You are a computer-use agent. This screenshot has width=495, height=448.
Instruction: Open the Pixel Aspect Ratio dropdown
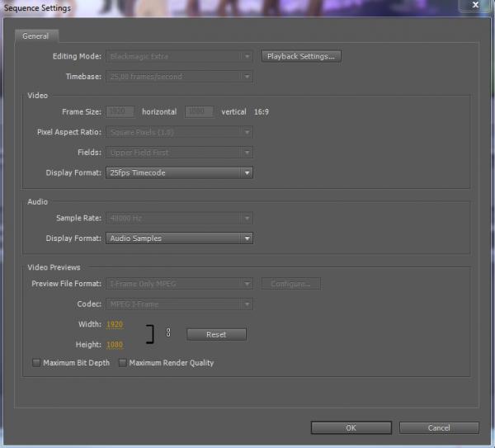click(x=179, y=132)
